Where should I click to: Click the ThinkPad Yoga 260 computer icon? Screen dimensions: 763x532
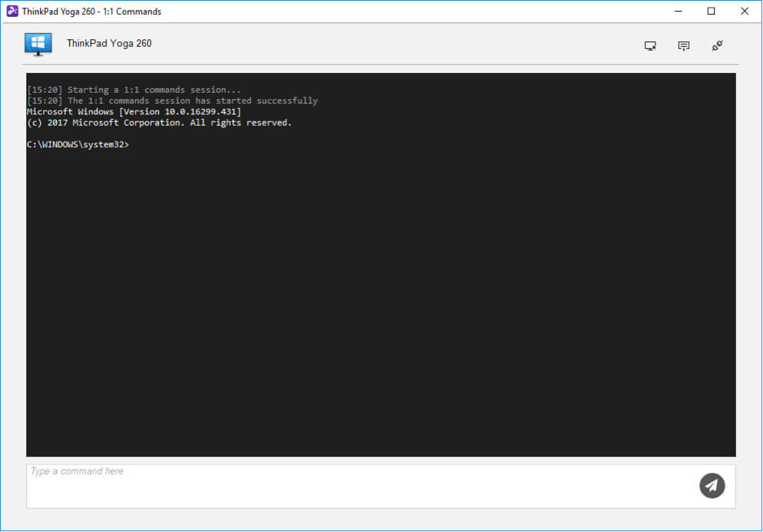tap(38, 45)
